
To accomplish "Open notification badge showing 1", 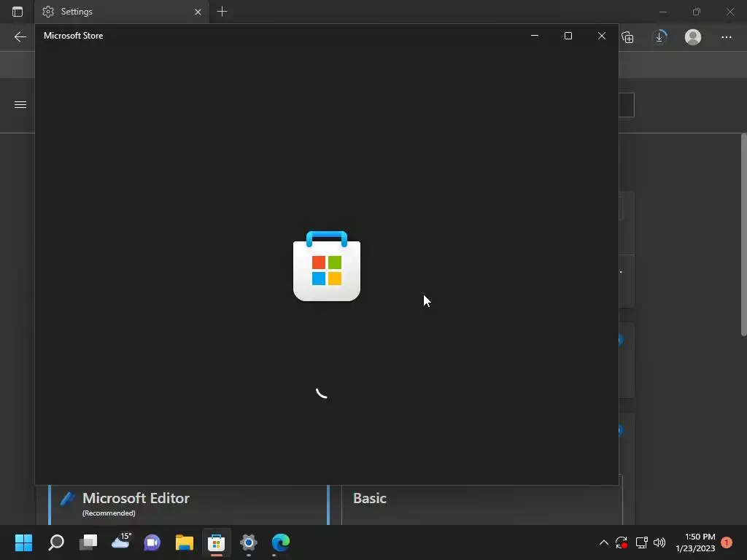I will coord(727,542).
